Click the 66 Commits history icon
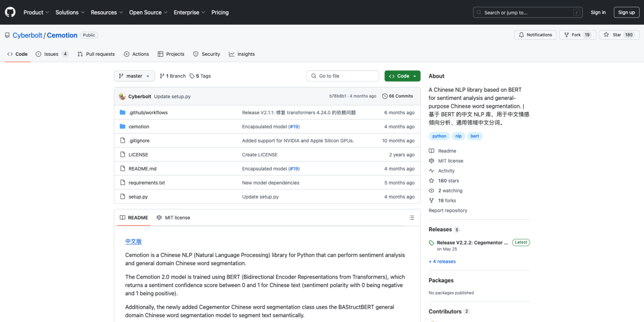The height and width of the screenshot is (322, 644). (x=385, y=96)
